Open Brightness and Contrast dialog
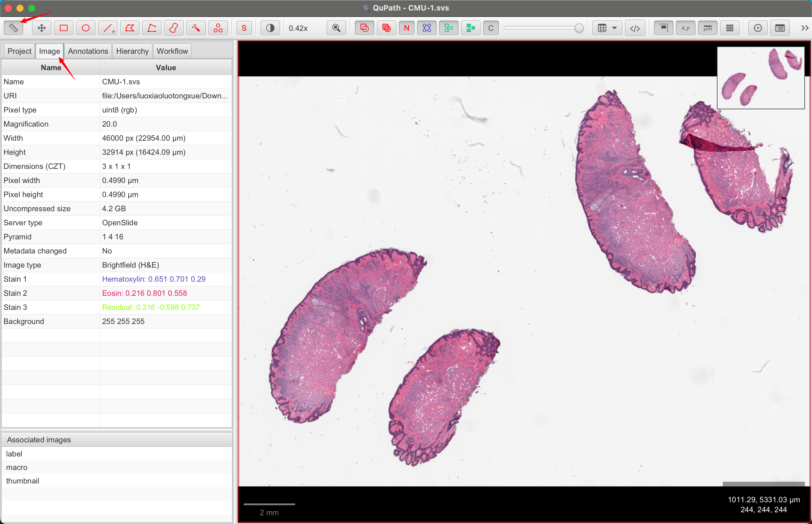The height and width of the screenshot is (524, 812). pyautogui.click(x=270, y=28)
